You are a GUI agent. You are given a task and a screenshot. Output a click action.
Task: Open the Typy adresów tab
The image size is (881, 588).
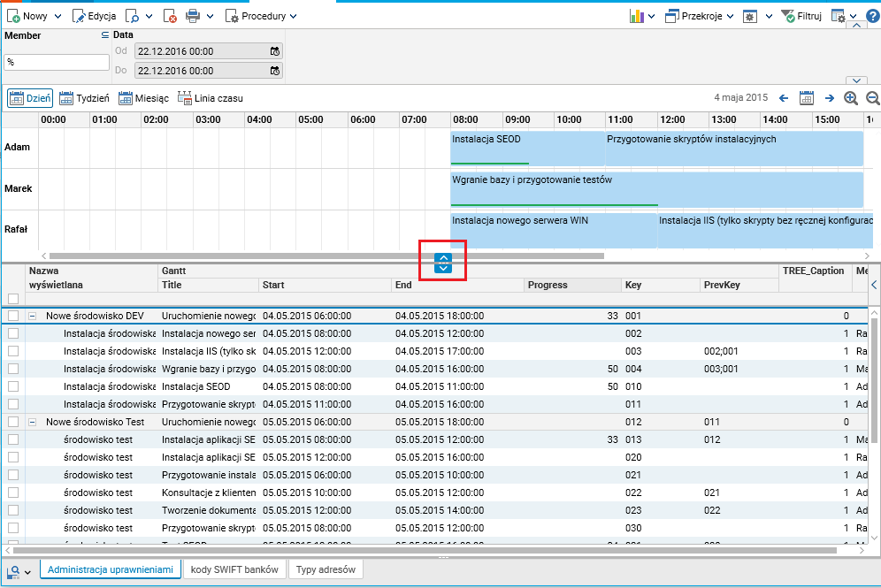(x=326, y=569)
